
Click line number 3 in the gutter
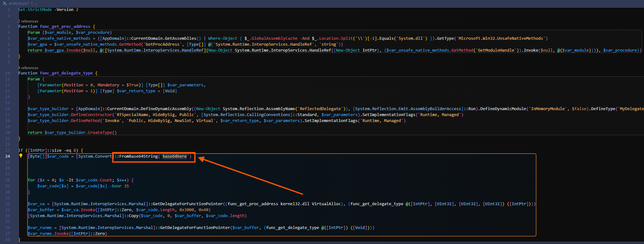(9, 27)
